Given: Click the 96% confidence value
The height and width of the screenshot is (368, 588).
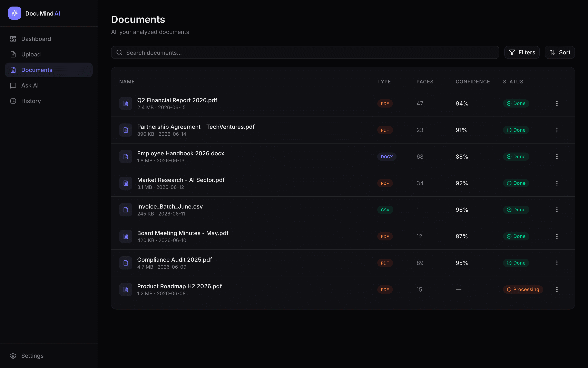Looking at the screenshot, I should (x=462, y=210).
